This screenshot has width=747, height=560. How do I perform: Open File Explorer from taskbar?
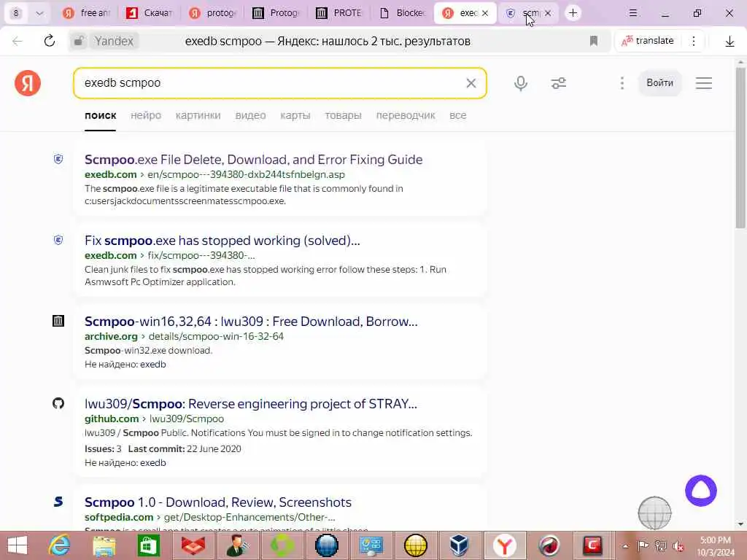104,545
